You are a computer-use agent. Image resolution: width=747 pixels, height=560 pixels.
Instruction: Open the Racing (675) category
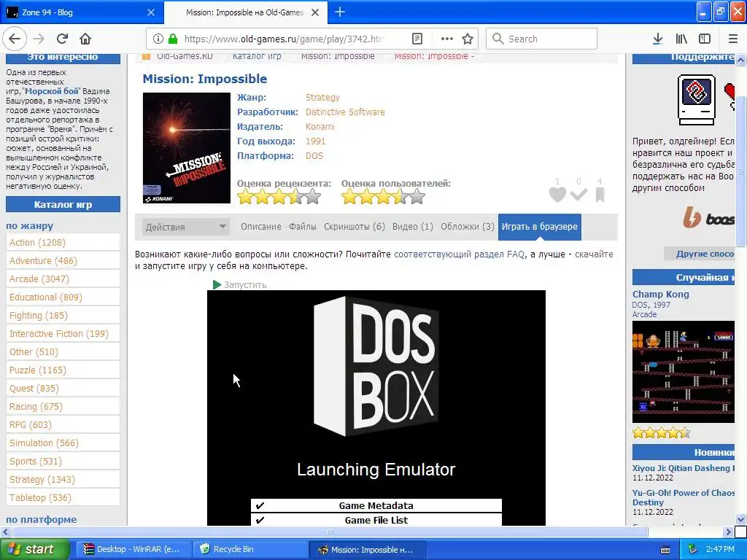[x=36, y=407]
